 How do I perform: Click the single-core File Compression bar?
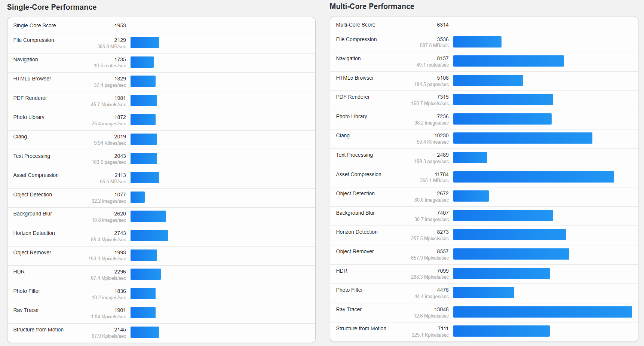(x=144, y=43)
